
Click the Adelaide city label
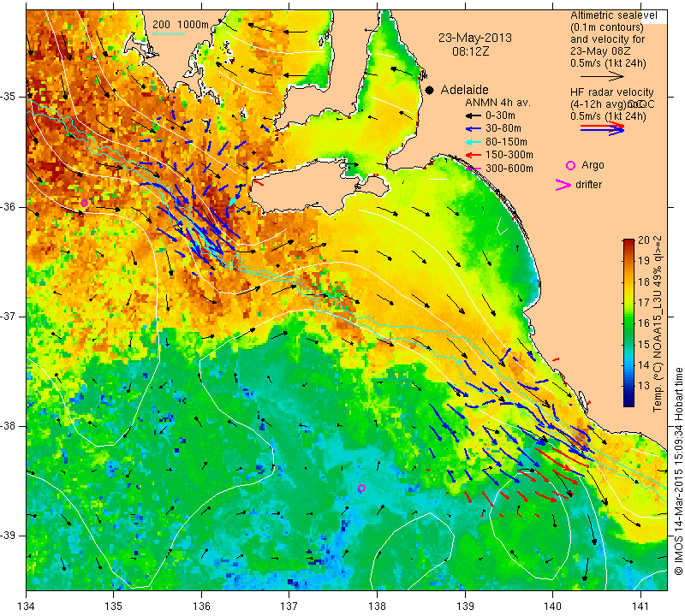464,90
